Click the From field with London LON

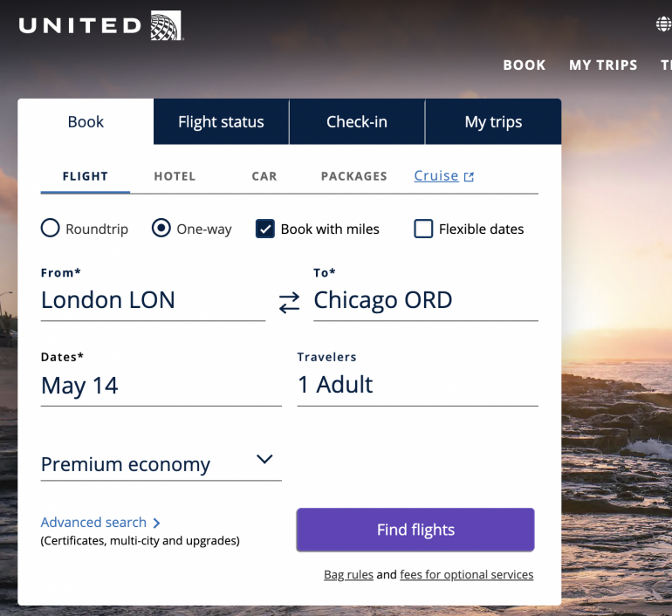tap(153, 300)
